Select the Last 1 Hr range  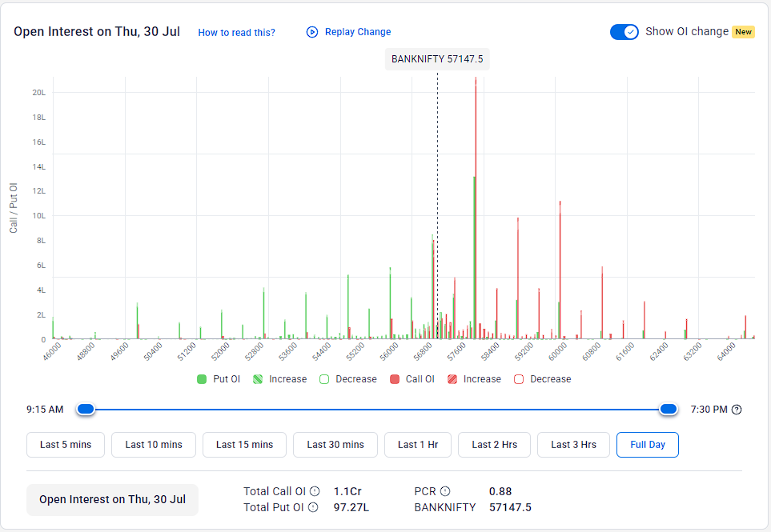(x=418, y=445)
